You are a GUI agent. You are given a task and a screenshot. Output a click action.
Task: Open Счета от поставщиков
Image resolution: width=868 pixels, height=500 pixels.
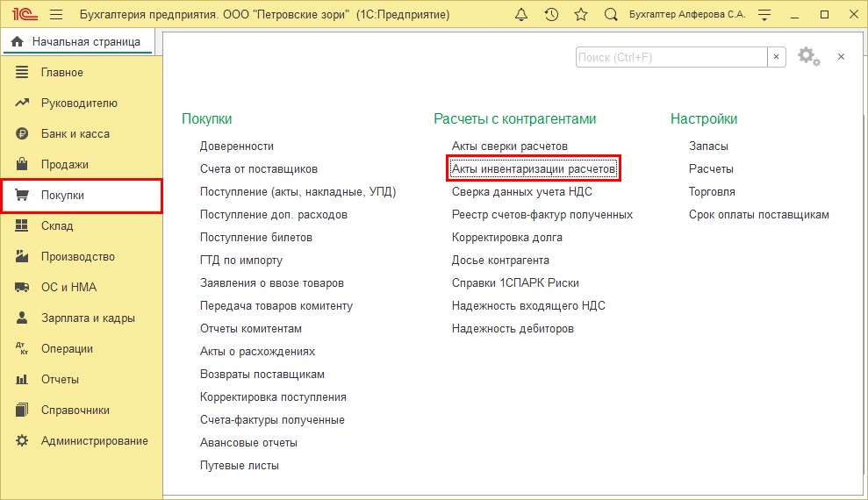(x=259, y=168)
